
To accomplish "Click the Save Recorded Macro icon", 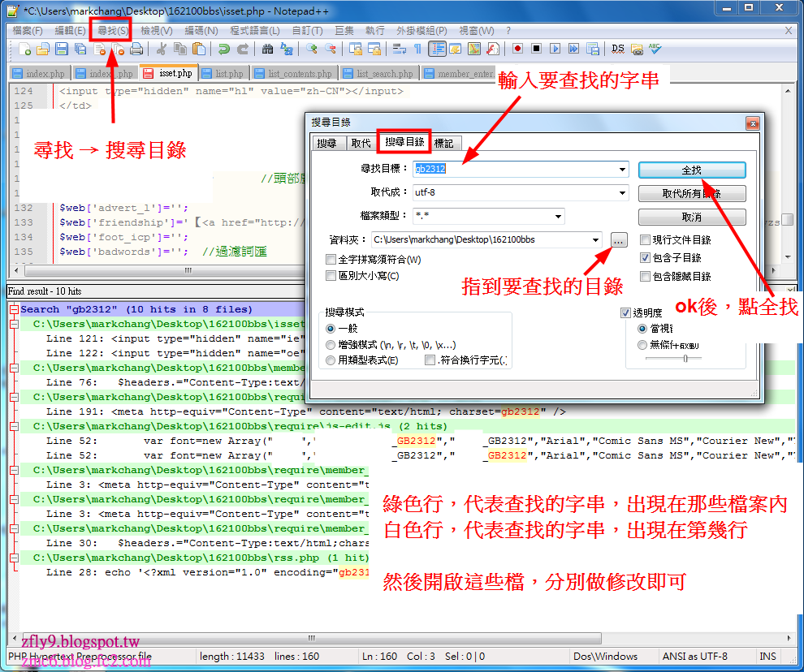I will pyautogui.click(x=593, y=50).
